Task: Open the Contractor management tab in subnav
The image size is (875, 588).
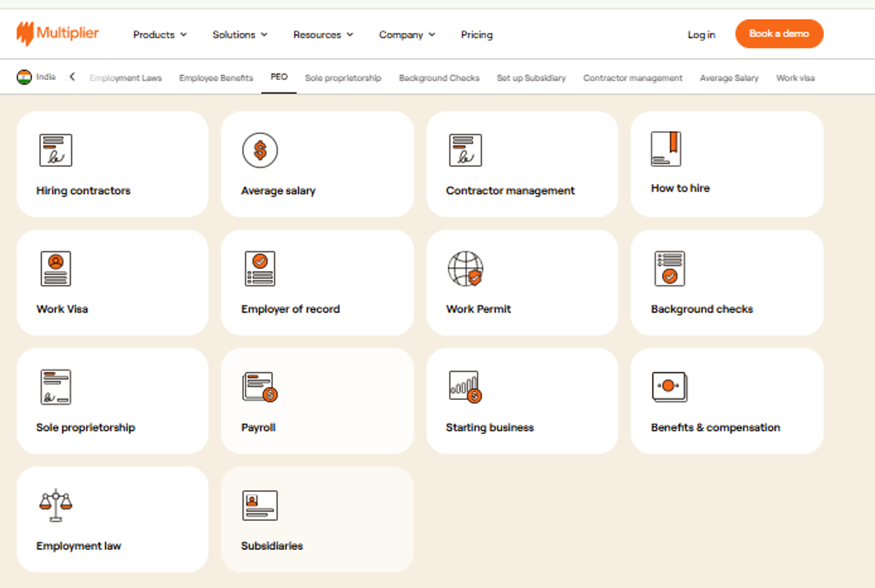Action: pos(633,78)
